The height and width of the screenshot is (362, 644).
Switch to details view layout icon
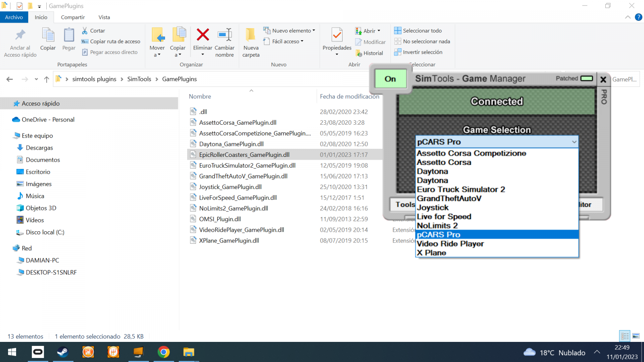click(x=625, y=336)
